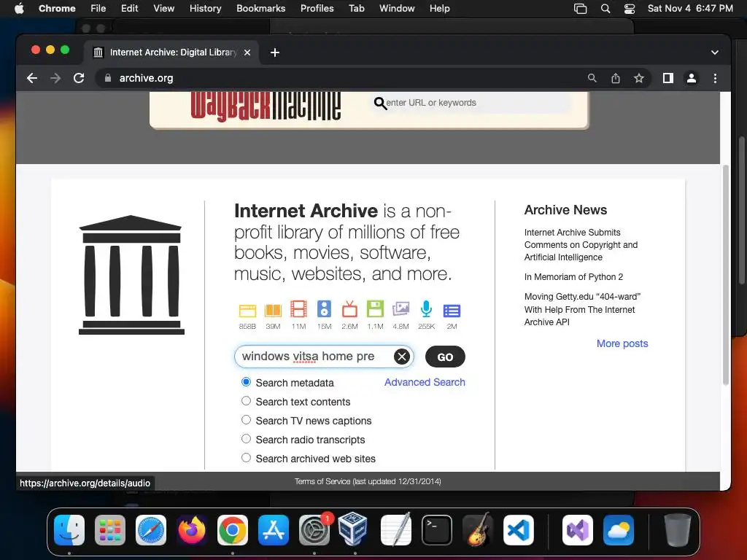
Task: Open Terms of Service link in footer
Action: (x=368, y=481)
